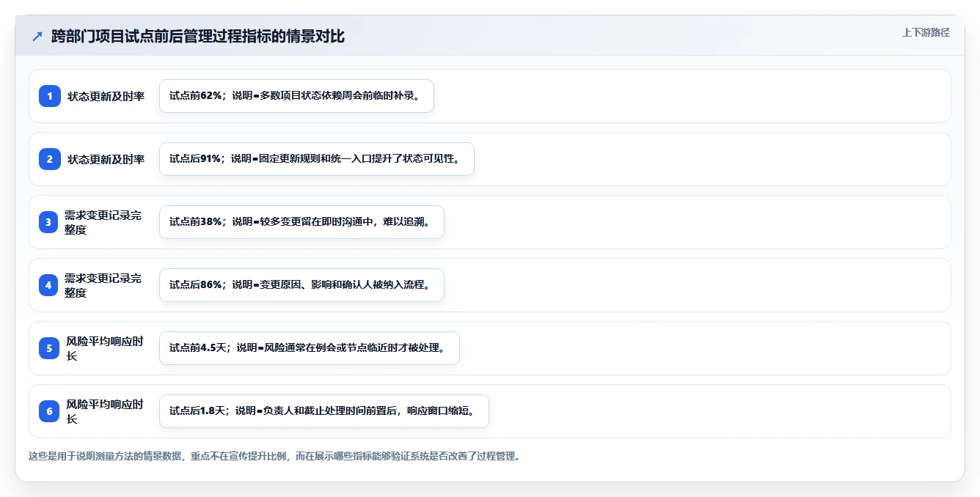Click number badge 4
Image resolution: width=980 pixels, height=497 pixels.
[x=48, y=285]
